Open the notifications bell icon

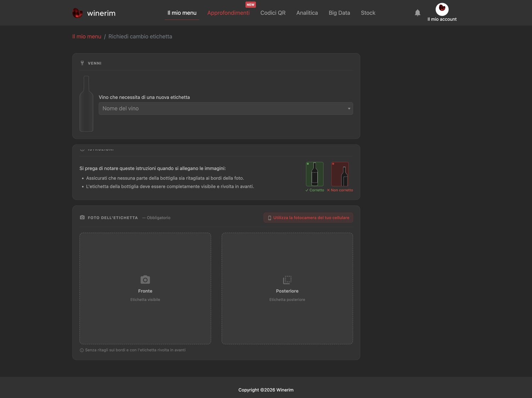pos(417,13)
